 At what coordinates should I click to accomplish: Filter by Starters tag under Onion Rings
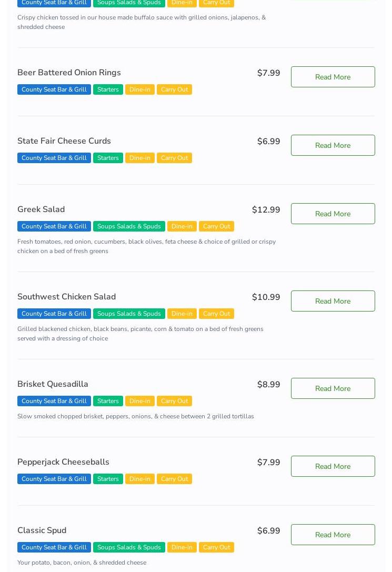click(x=108, y=89)
